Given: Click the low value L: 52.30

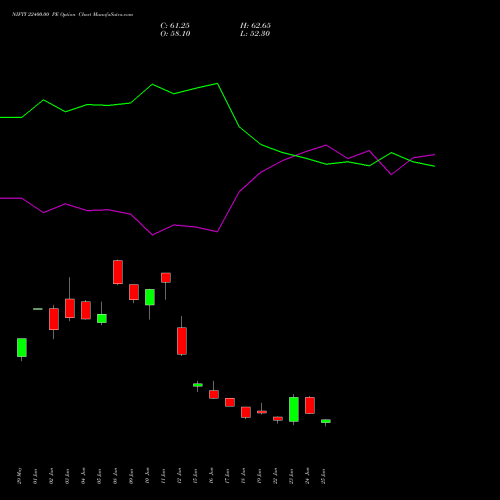Looking at the screenshot, I should click(x=255, y=34).
